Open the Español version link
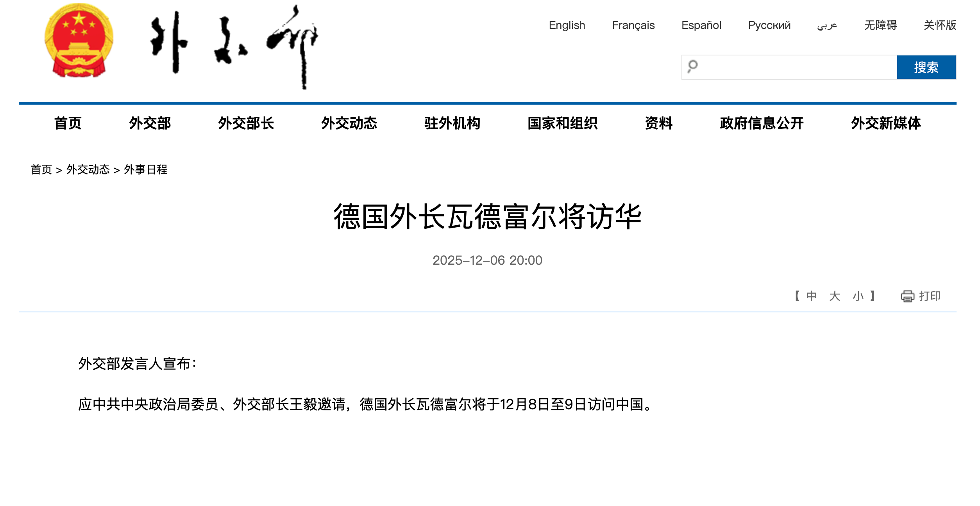Image resolution: width=980 pixels, height=506 pixels. click(x=701, y=25)
